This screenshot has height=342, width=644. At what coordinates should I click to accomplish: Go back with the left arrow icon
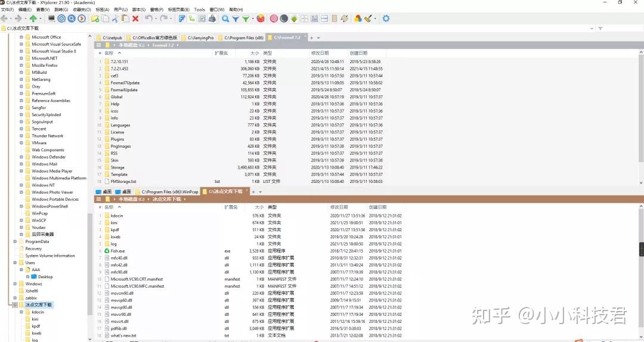point(4,18)
